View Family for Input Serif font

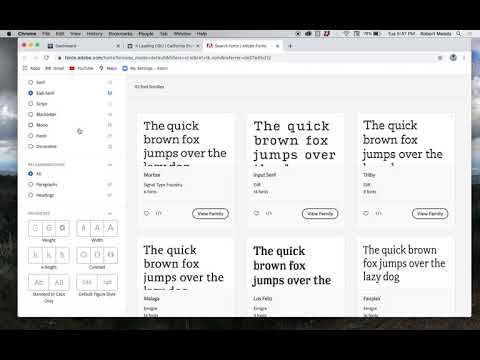coord(320,214)
